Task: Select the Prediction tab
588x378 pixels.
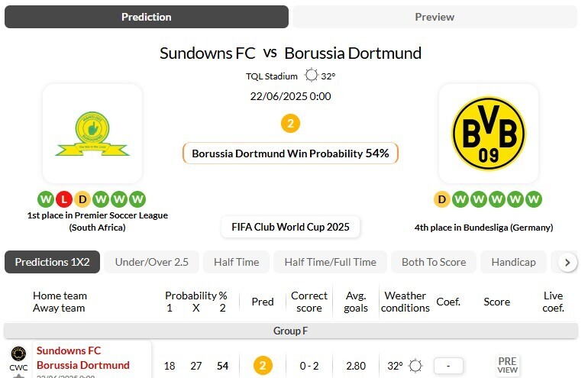Action: [x=147, y=17]
